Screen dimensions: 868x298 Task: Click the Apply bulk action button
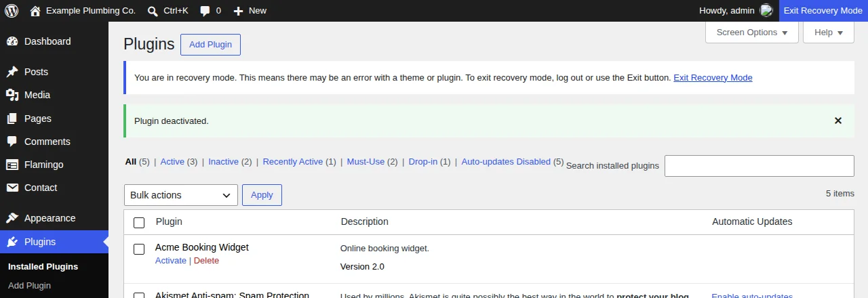[262, 195]
